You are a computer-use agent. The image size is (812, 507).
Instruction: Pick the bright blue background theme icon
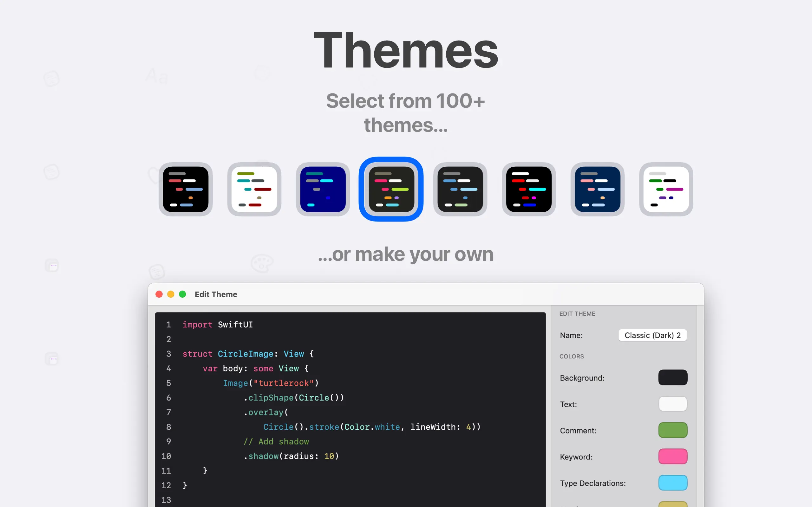323,189
